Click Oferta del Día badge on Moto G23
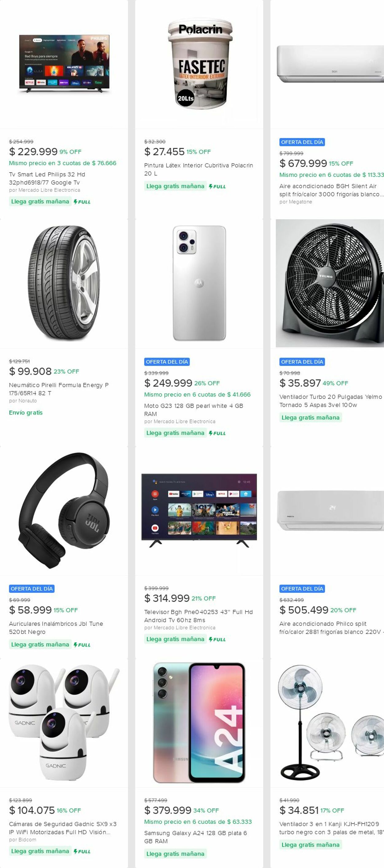 (x=167, y=362)
